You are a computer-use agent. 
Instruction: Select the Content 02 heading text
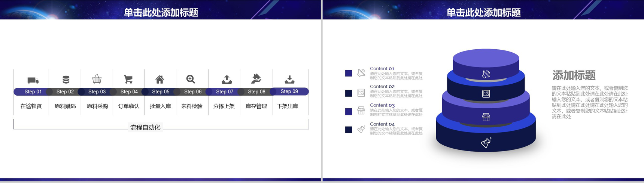pyautogui.click(x=382, y=87)
